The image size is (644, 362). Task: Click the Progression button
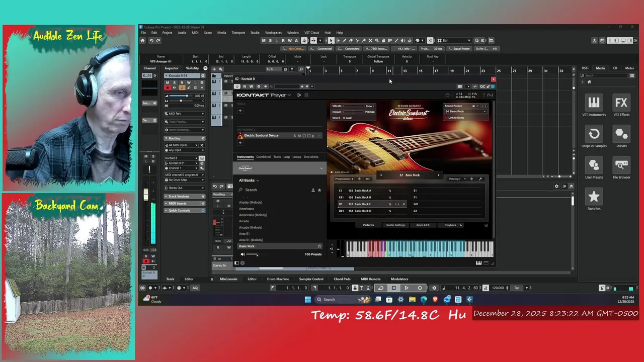[345, 179]
